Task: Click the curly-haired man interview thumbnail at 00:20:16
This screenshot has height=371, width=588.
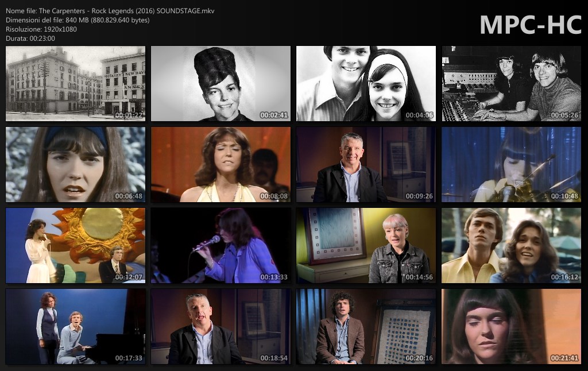Action: click(366, 327)
